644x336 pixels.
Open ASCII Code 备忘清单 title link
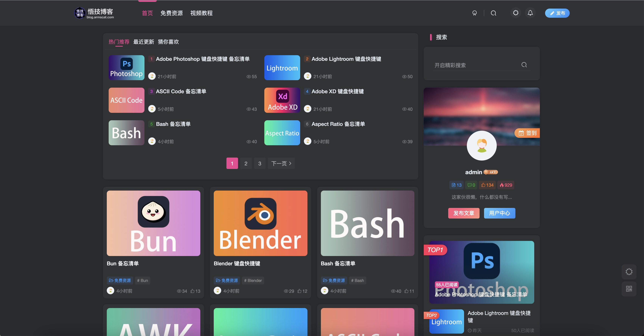[x=181, y=91]
